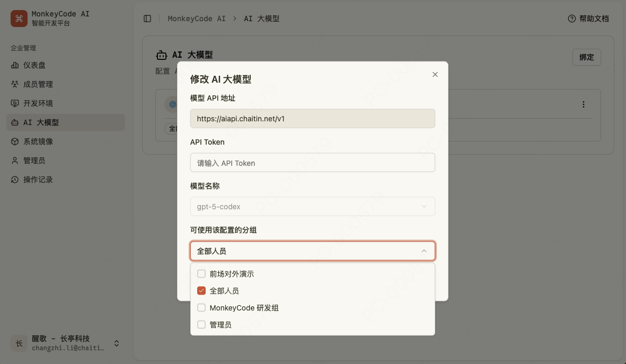
Task: Click the 系统镜像 cube icon
Action: click(15, 141)
